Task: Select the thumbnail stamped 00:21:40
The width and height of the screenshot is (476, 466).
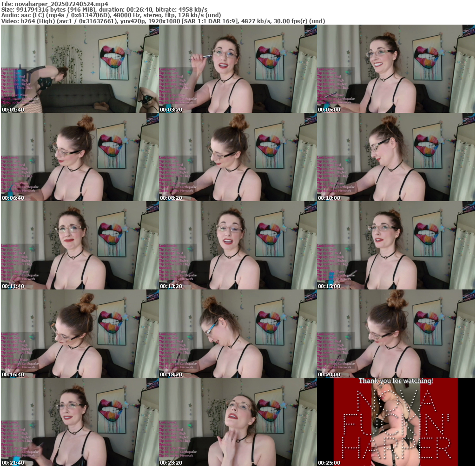Action: [x=79, y=422]
